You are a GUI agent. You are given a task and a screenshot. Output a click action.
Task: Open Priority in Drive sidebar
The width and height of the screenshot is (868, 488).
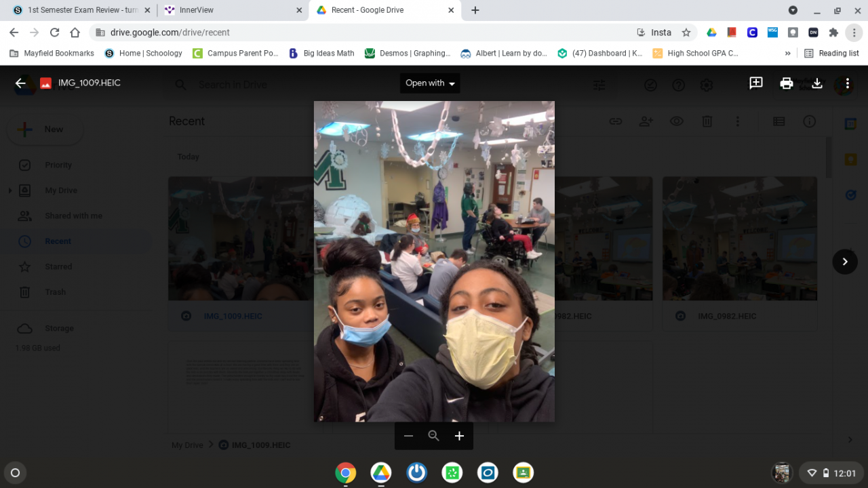[x=58, y=165]
